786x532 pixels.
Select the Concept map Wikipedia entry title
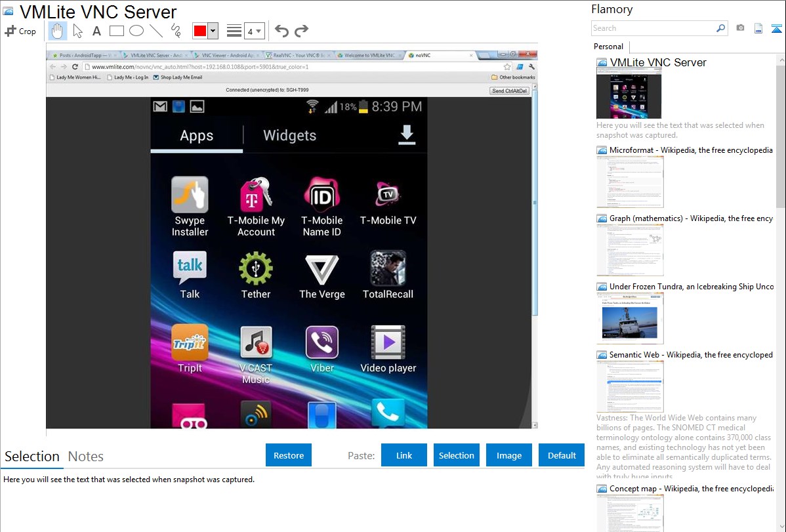[692, 488]
